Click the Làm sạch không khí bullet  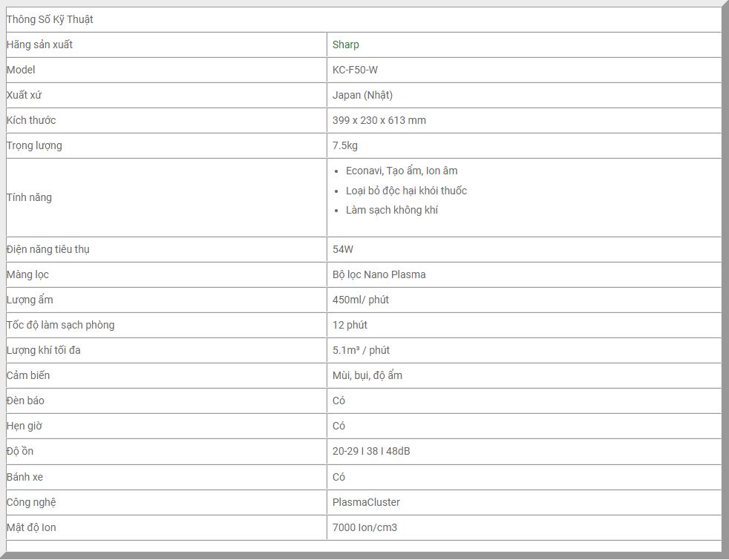click(391, 210)
